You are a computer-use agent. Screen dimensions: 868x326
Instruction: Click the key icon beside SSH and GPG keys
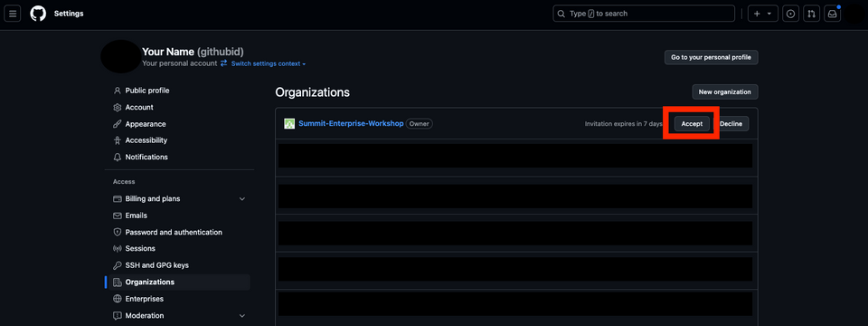coord(117,265)
